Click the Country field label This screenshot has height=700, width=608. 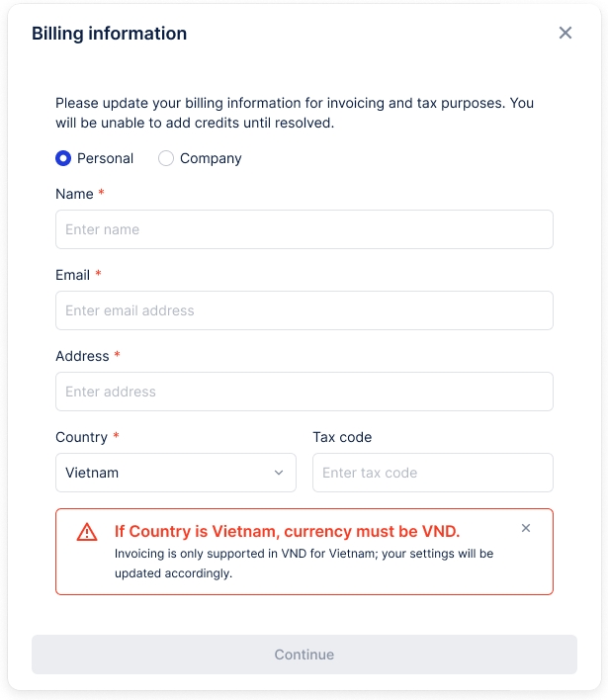click(81, 437)
